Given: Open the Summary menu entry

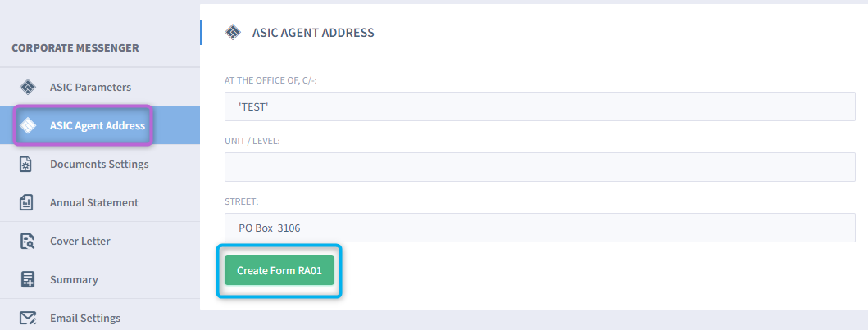Looking at the screenshot, I should 100,279.
